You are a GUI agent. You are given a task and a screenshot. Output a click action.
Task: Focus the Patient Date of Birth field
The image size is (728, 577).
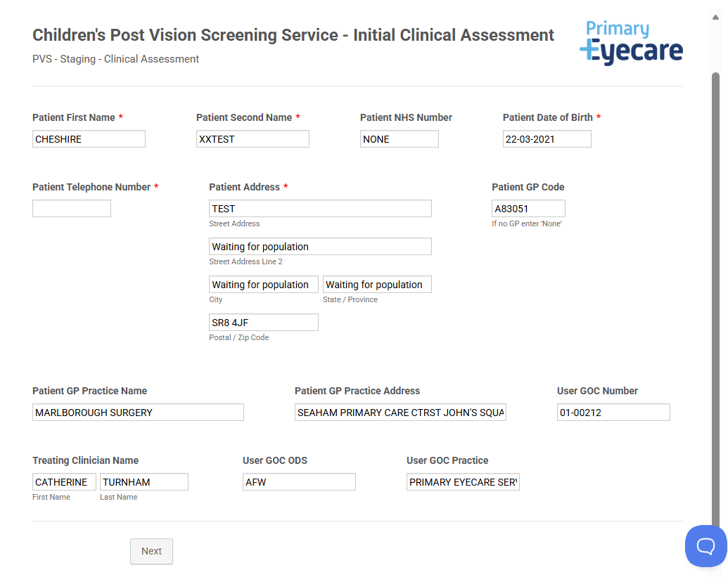[x=547, y=138]
